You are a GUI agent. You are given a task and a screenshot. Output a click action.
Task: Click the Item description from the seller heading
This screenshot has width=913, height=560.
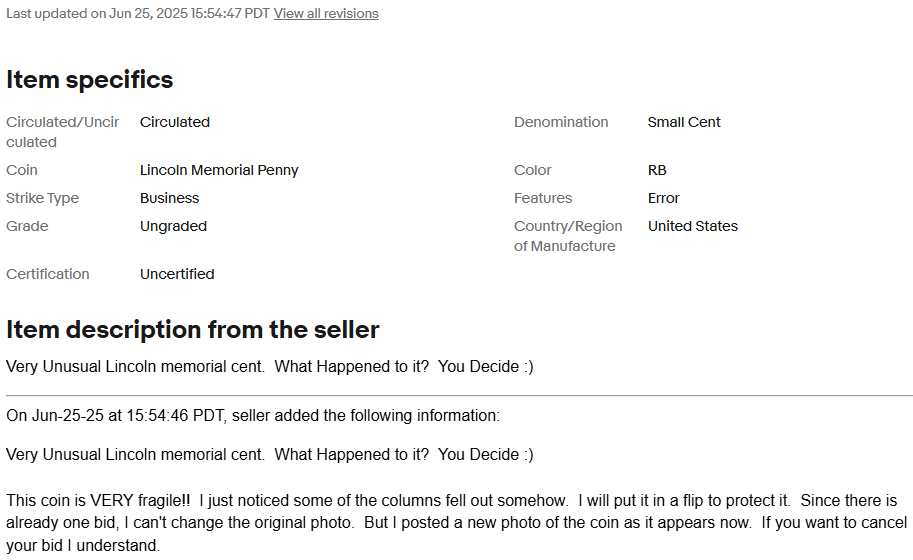pyautogui.click(x=193, y=329)
